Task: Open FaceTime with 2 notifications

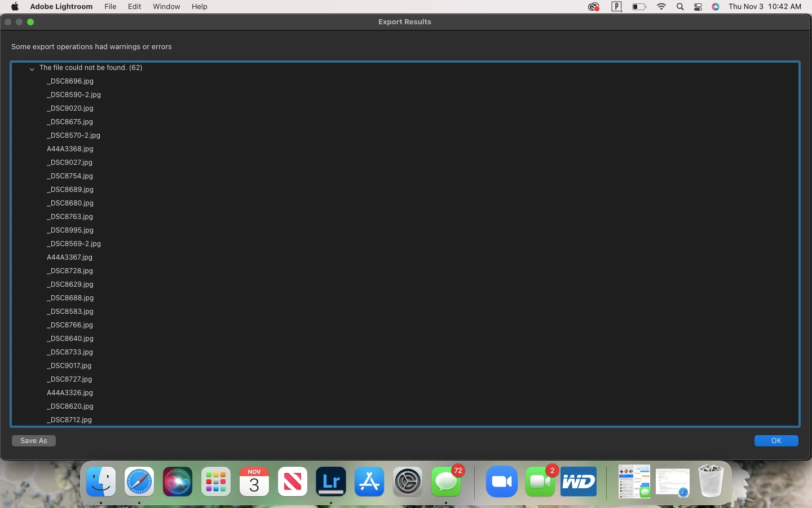Action: [x=540, y=482]
